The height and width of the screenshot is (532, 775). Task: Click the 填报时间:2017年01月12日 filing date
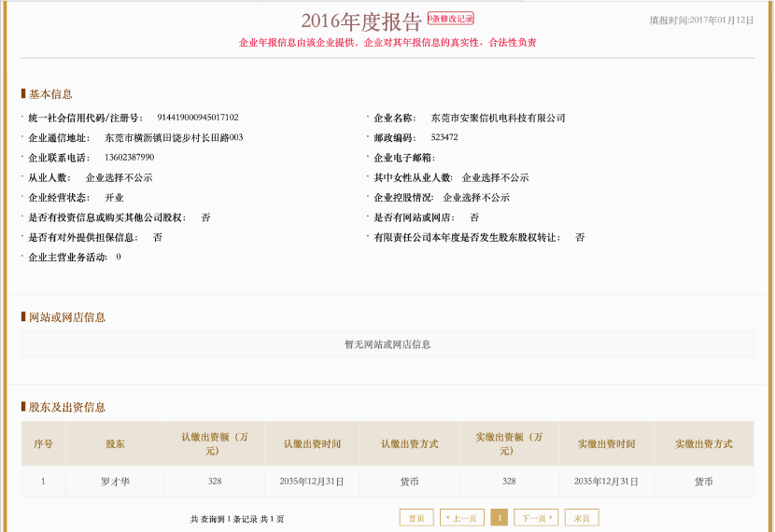(x=701, y=21)
